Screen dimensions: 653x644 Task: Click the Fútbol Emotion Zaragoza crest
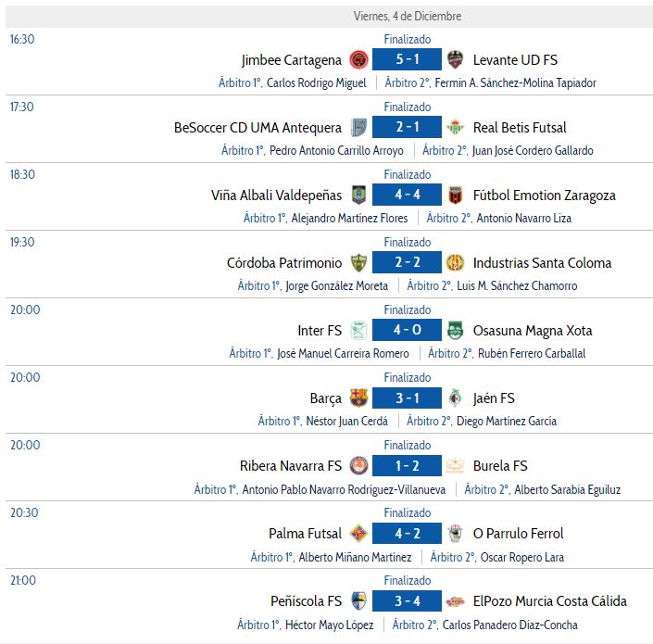tap(455, 195)
